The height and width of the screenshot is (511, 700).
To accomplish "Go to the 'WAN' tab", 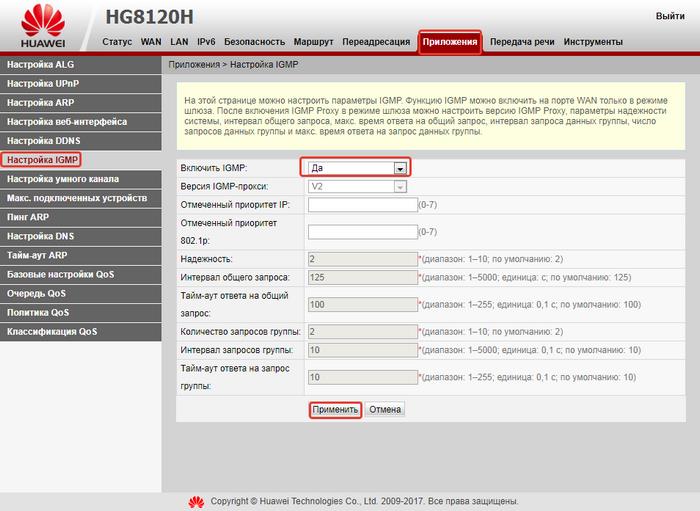I will [x=151, y=42].
